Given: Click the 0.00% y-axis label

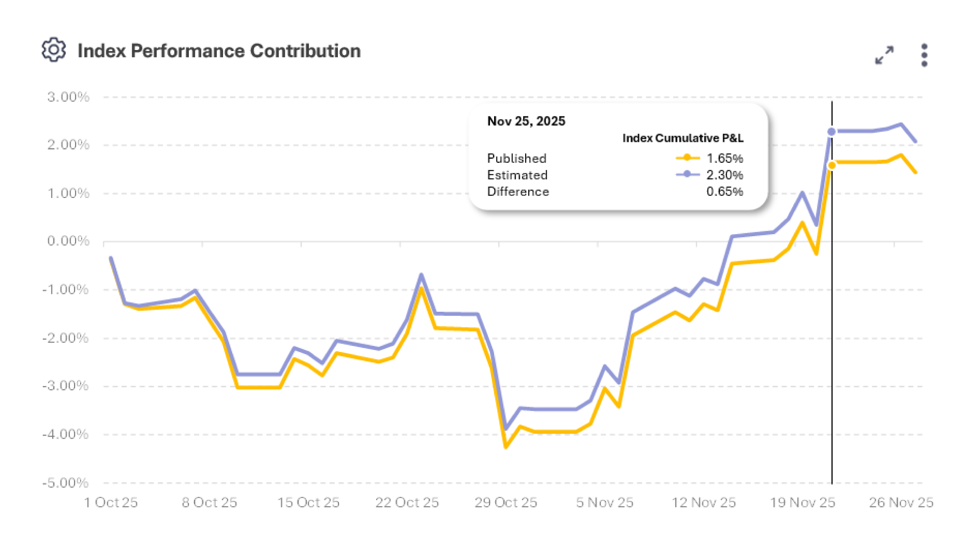Looking at the screenshot, I should (x=68, y=241).
